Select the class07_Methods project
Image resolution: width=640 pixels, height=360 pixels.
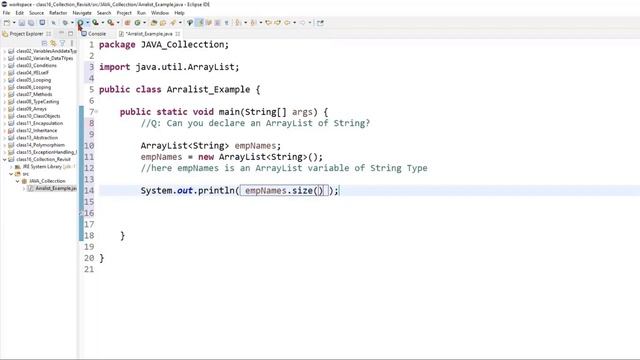(x=34, y=94)
